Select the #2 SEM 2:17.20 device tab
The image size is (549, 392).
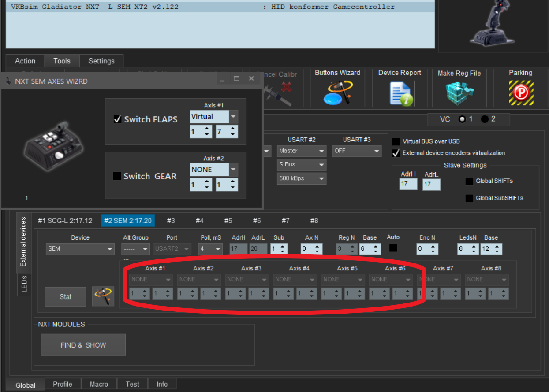tap(127, 221)
